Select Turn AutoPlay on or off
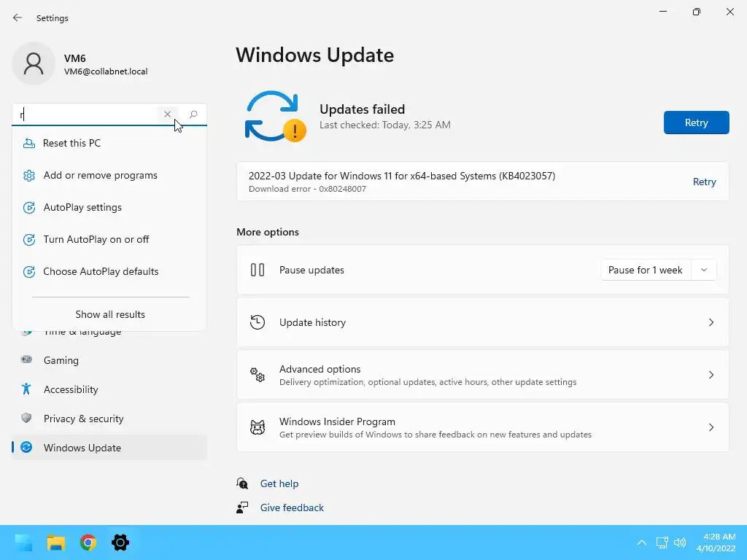Screen dimensions: 747x560 coord(109,239)
